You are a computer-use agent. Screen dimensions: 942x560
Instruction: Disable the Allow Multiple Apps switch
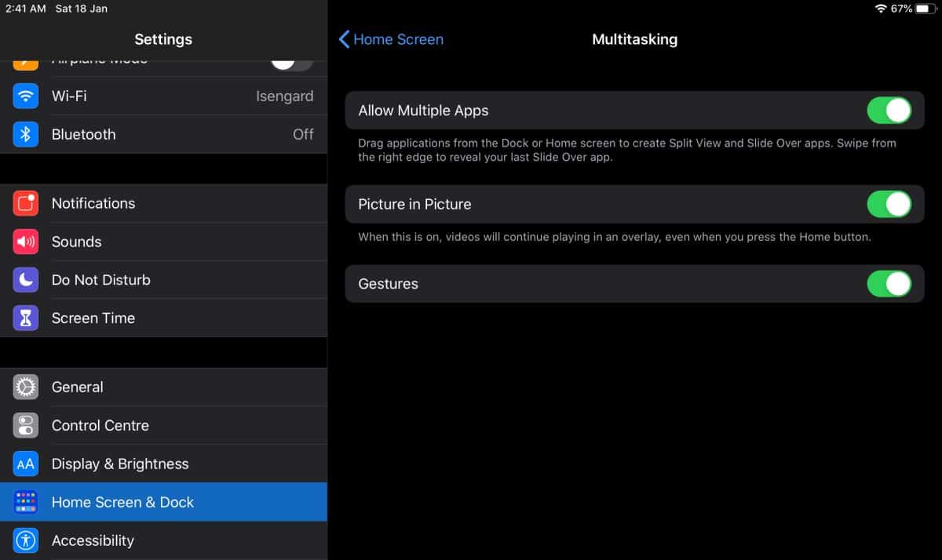(x=889, y=111)
